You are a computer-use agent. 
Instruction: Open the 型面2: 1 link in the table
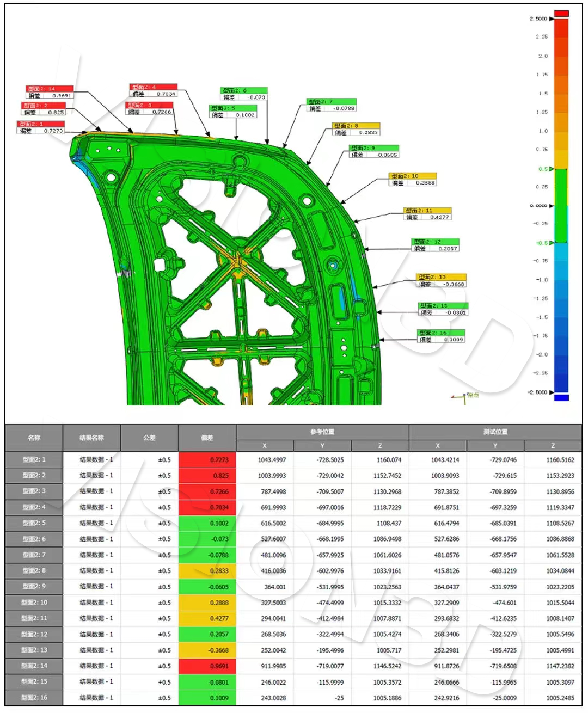click(x=34, y=460)
